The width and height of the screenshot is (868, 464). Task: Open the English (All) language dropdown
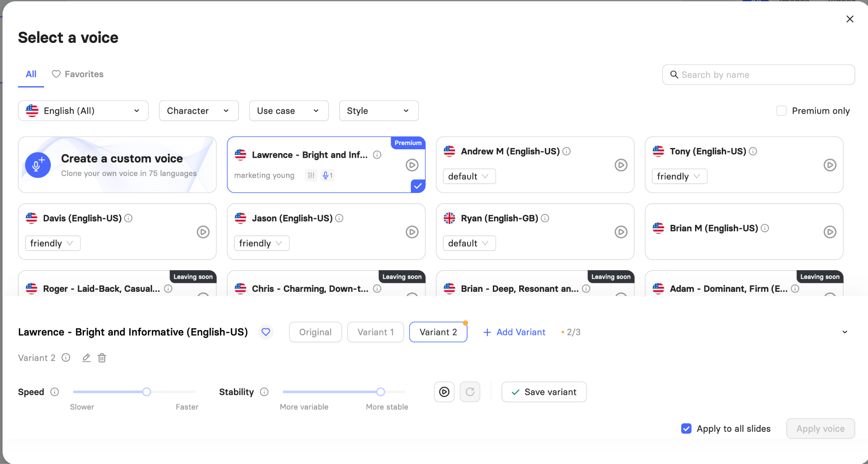83,111
